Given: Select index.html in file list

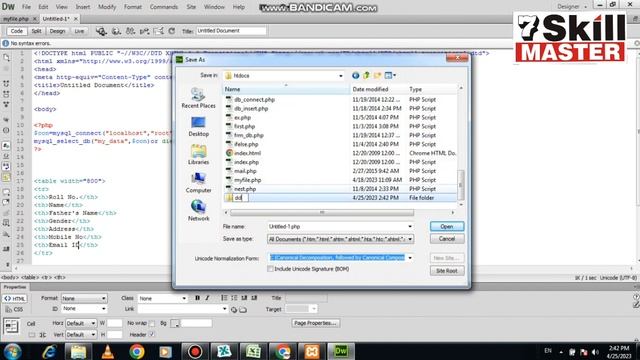Looking at the screenshot, I should pyautogui.click(x=247, y=153).
